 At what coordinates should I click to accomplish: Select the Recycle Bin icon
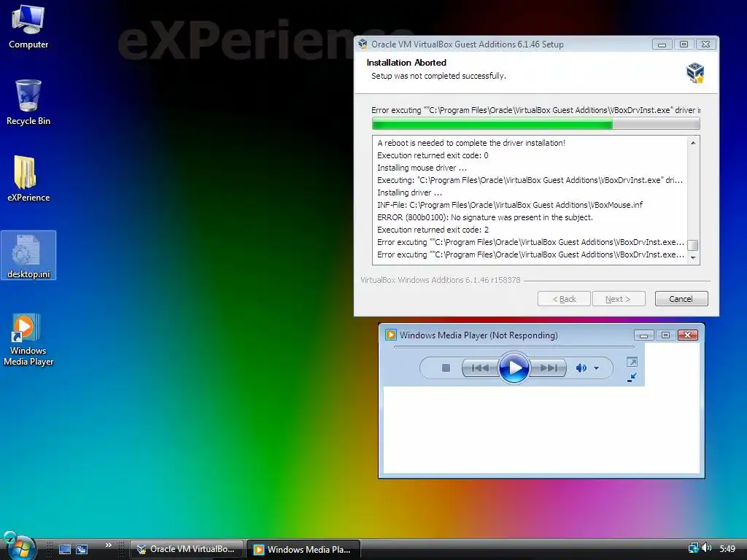pos(28,102)
